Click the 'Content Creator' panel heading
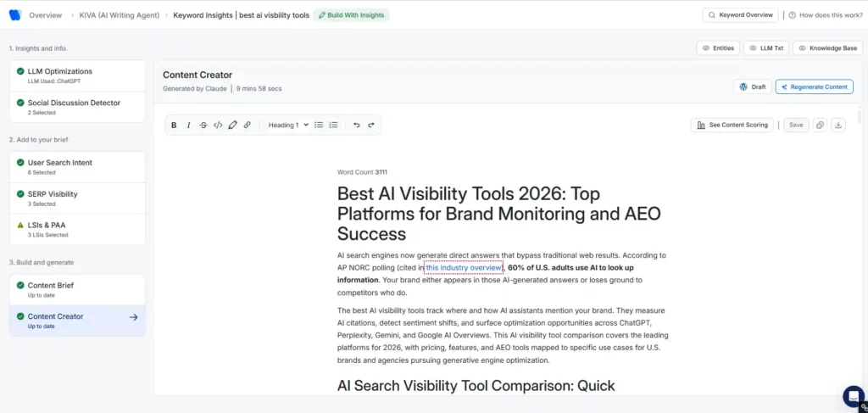Screen dimensions: 868x413 198,75
